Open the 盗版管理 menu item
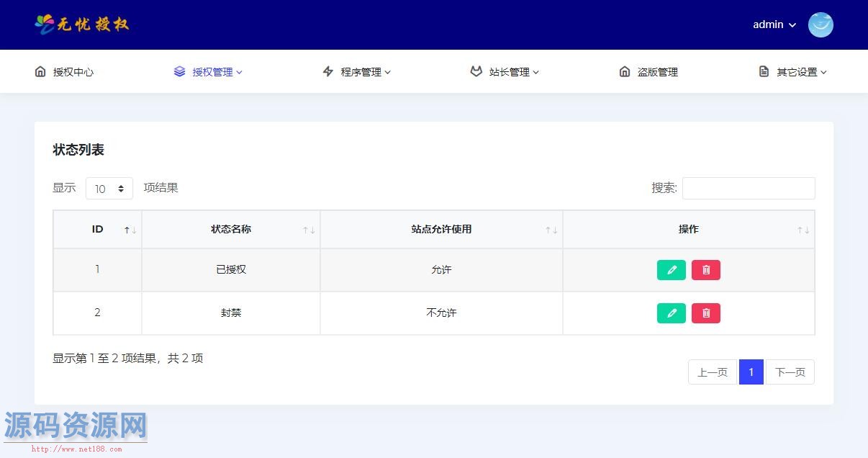The width and height of the screenshot is (868, 458). [648, 72]
